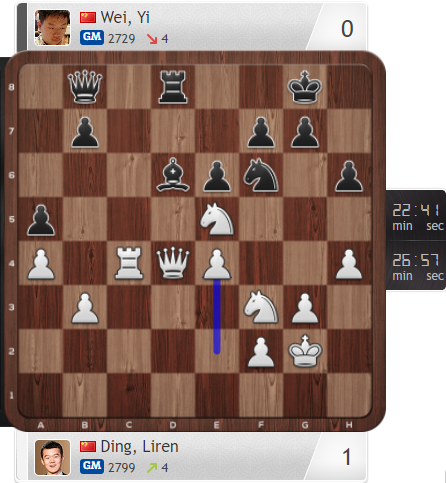446x483 pixels.
Task: Click the 26:57 clock display
Action: pyautogui.click(x=417, y=265)
